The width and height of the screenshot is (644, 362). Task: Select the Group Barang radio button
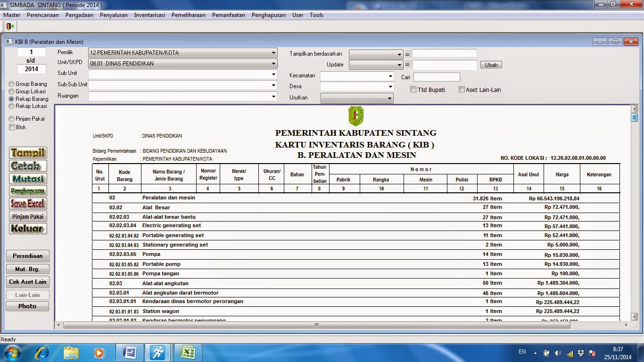pyautogui.click(x=11, y=84)
